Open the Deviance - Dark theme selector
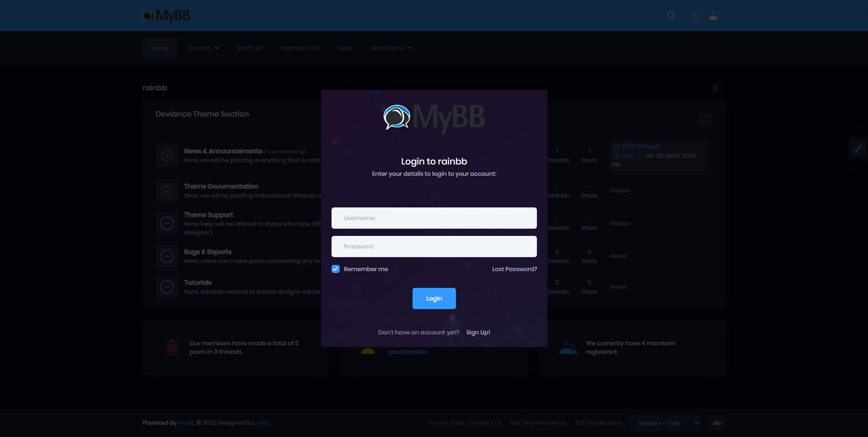 (665, 423)
